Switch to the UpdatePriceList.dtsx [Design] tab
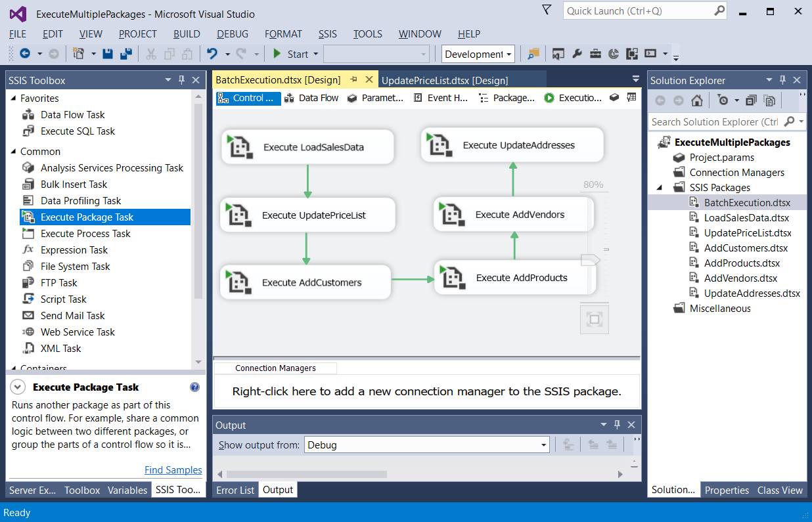This screenshot has width=812, height=522. pos(445,80)
